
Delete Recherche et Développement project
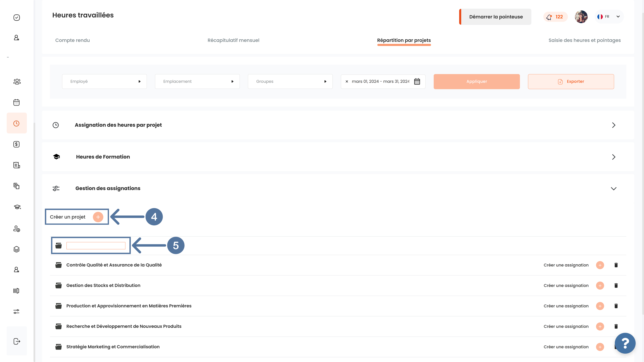tap(616, 326)
